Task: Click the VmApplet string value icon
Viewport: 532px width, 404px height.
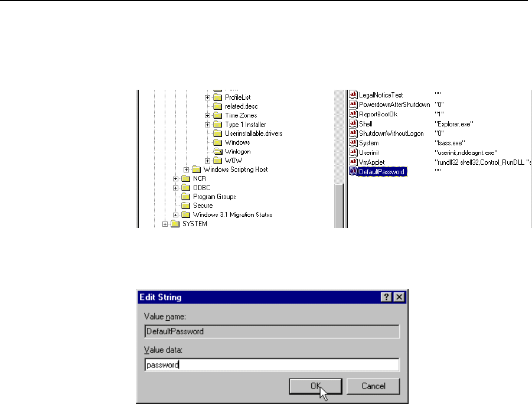Action: [353, 162]
